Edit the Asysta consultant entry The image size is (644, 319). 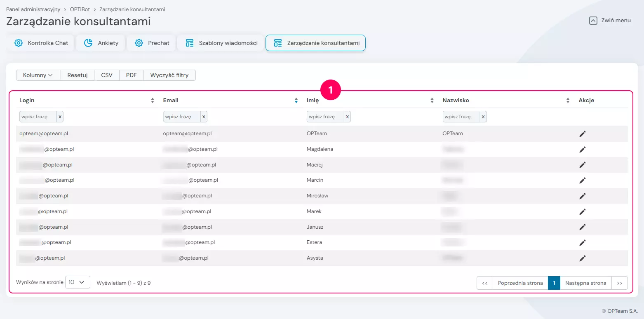(582, 258)
